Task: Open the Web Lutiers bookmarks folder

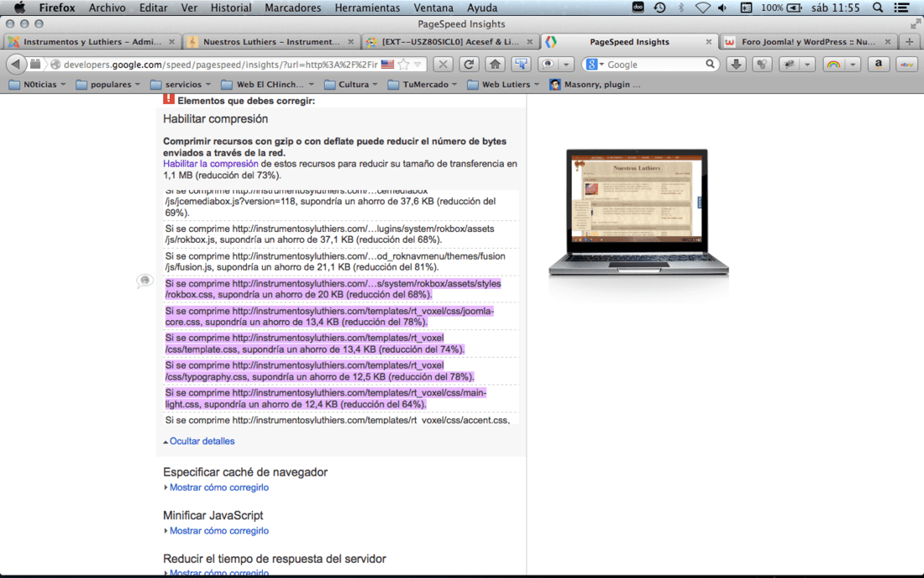Action: coord(503,85)
